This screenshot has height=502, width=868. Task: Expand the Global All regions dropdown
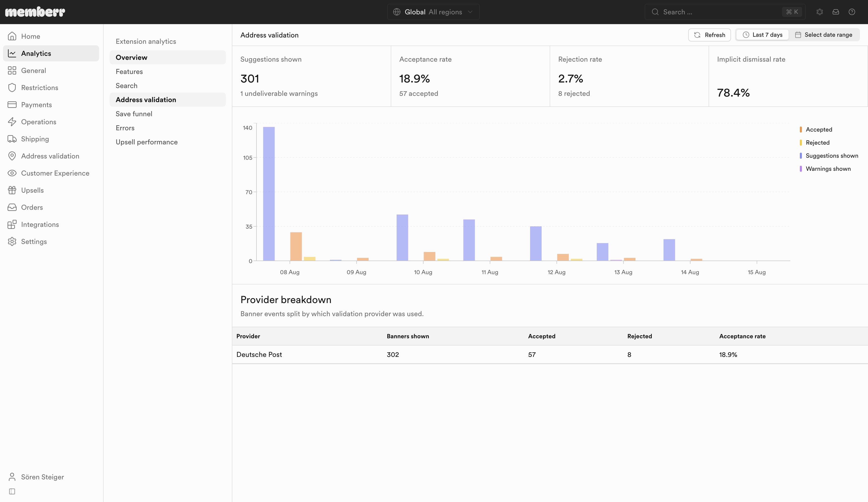[433, 12]
